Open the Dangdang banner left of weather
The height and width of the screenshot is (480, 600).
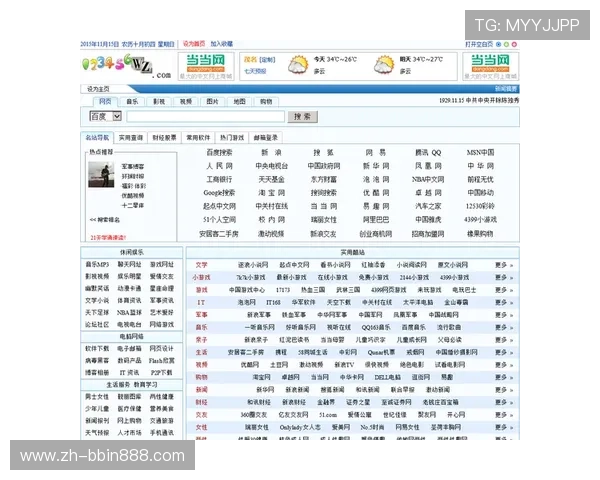click(x=206, y=67)
